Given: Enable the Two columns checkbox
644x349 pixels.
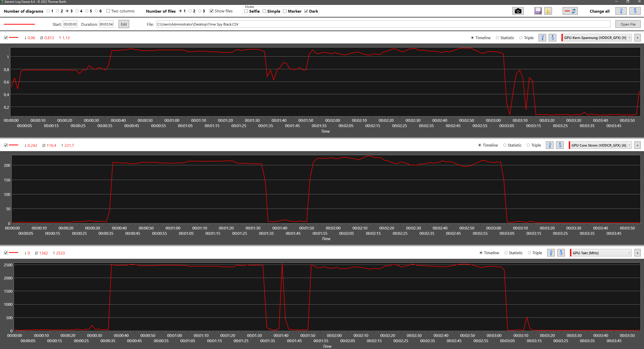Looking at the screenshot, I should pyautogui.click(x=108, y=11).
